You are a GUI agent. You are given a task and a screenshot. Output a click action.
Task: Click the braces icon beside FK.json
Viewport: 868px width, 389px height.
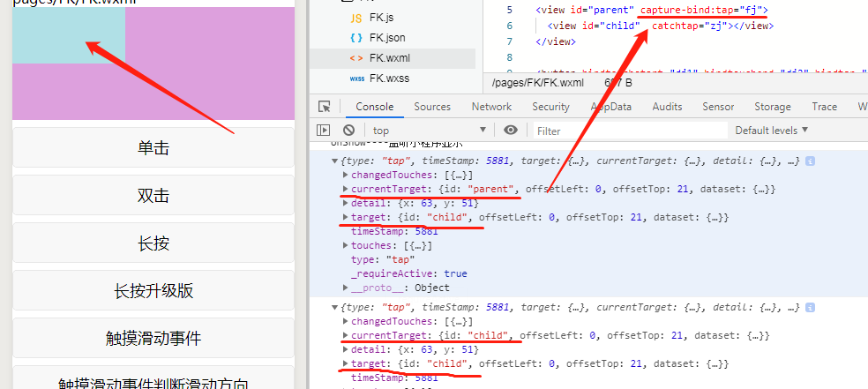(x=356, y=38)
